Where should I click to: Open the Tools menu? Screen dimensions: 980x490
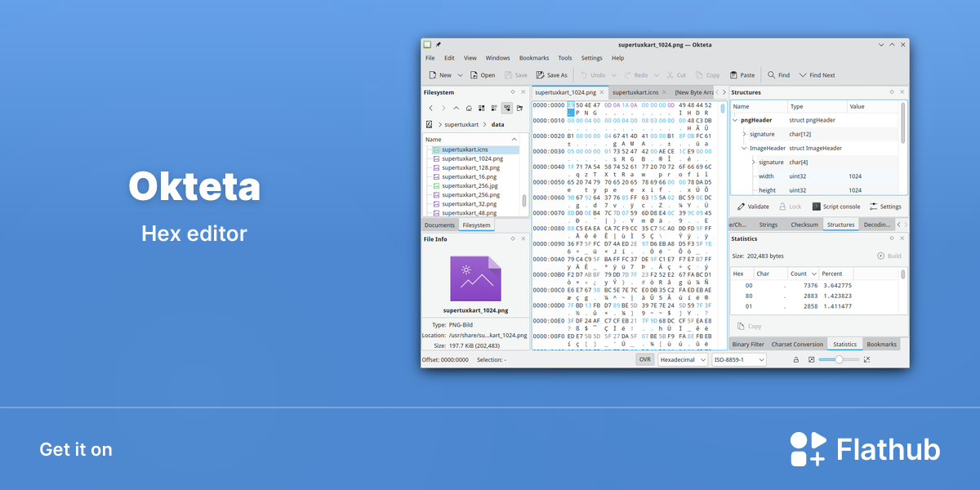pyautogui.click(x=565, y=58)
